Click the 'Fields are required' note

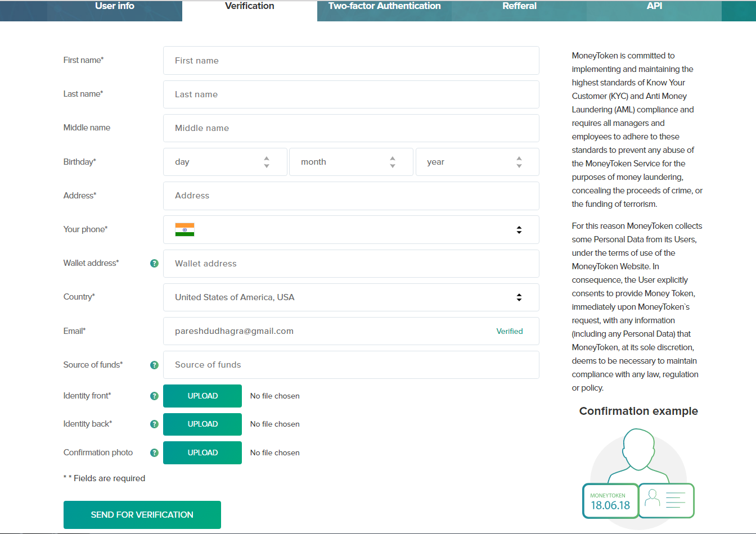(105, 478)
